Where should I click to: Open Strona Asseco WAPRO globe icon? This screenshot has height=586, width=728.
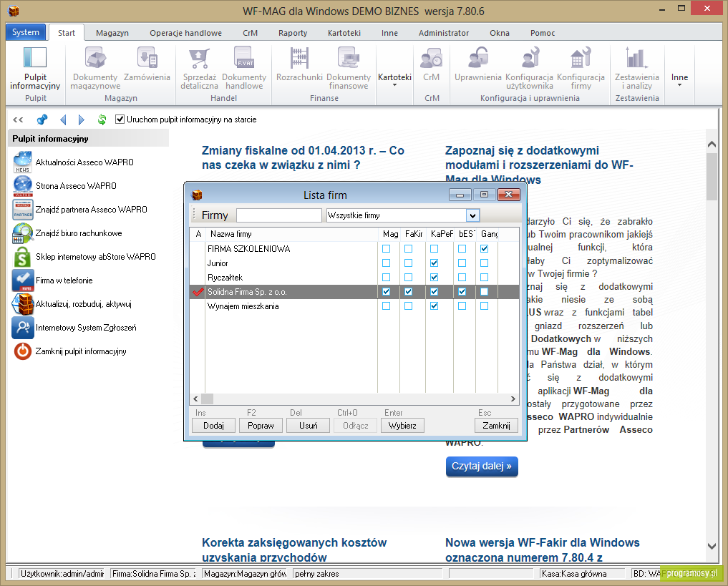tap(23, 185)
